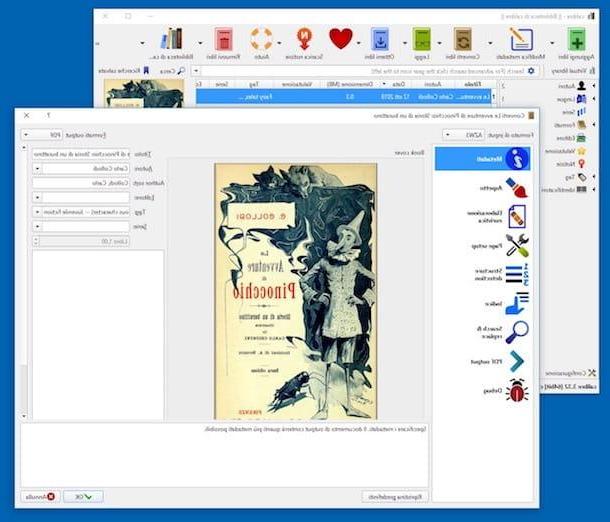610x522 pixels.
Task: Open the Editore combo box dropdown
Action: click(37, 198)
